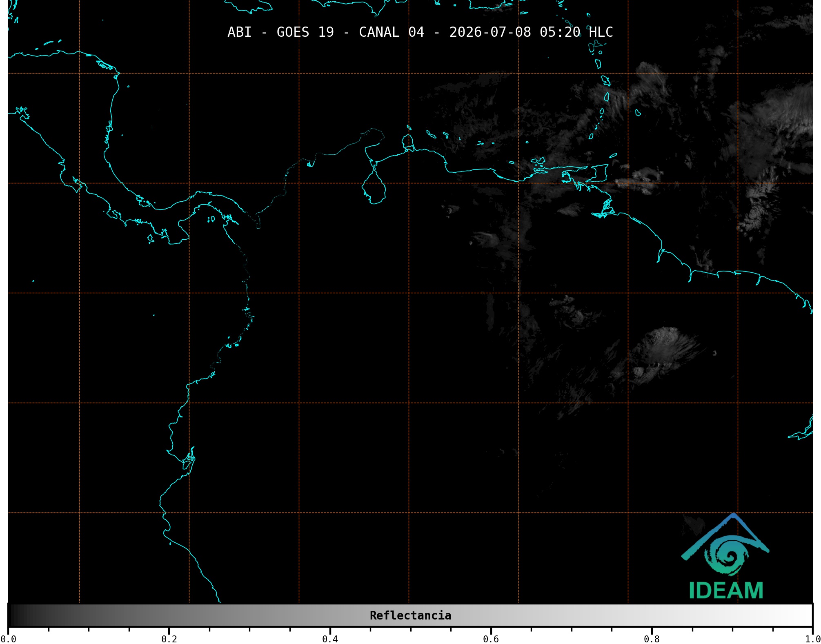Click the IDEAM logo

click(x=725, y=556)
